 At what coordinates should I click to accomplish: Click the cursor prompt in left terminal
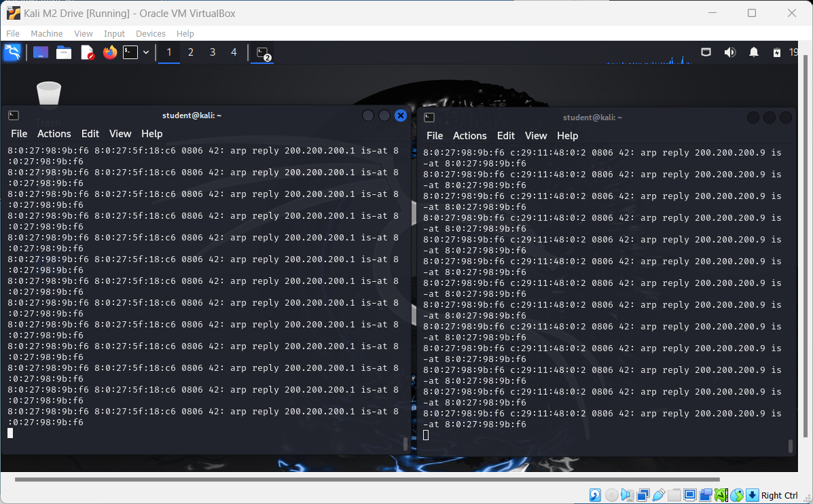click(10, 433)
